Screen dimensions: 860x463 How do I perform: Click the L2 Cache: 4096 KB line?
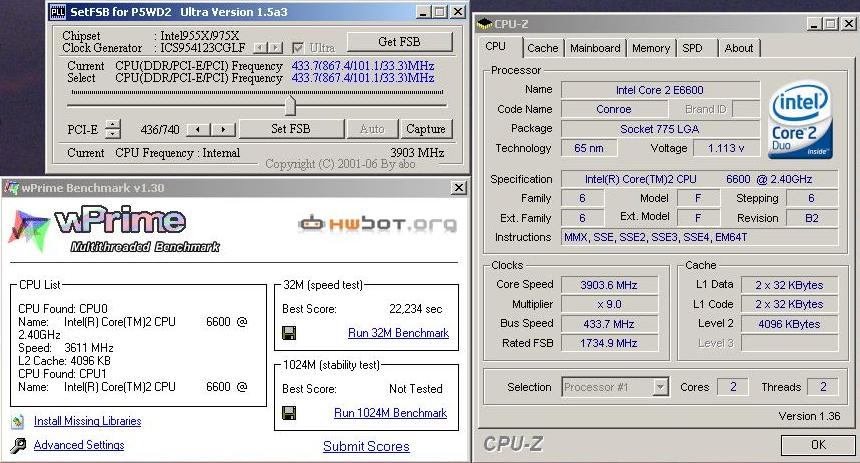coord(64,361)
